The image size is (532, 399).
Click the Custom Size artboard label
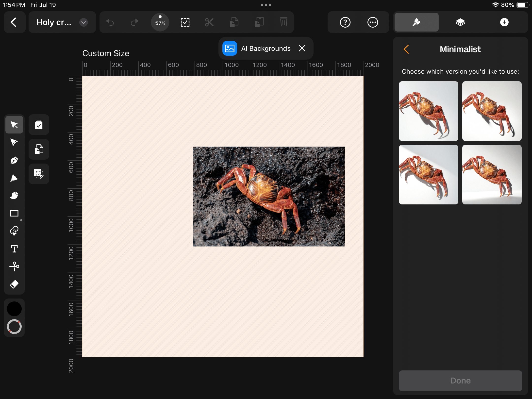pos(106,53)
